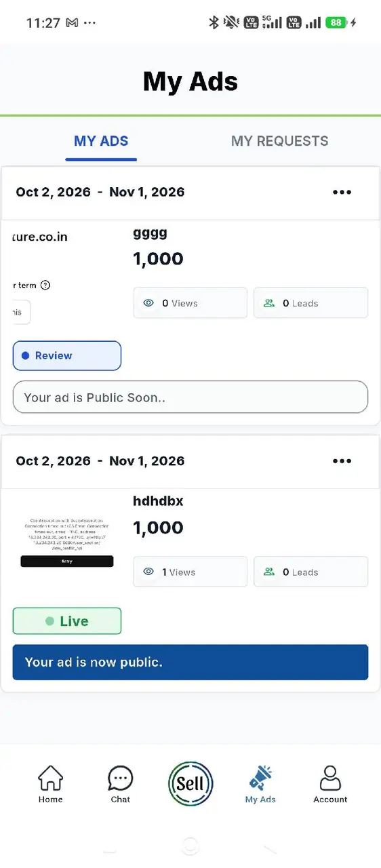
Task: Tap eye icon on gggg ad views
Action: click(148, 303)
